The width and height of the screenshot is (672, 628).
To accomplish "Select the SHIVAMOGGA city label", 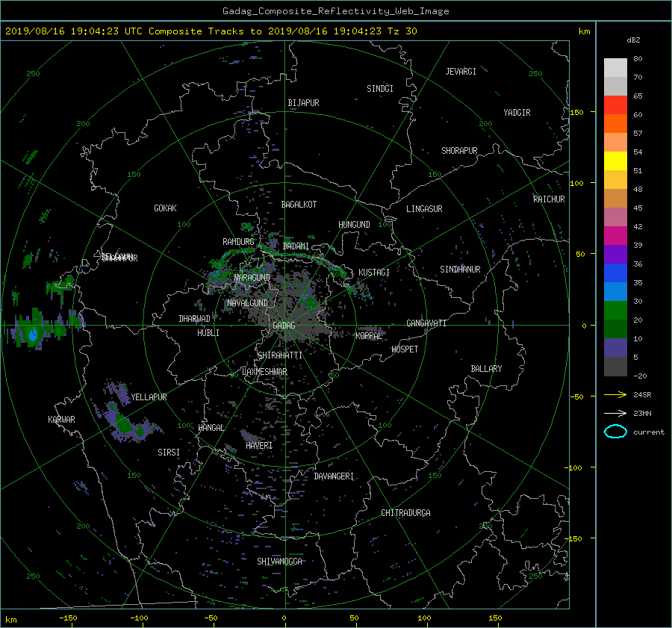I will (x=279, y=561).
